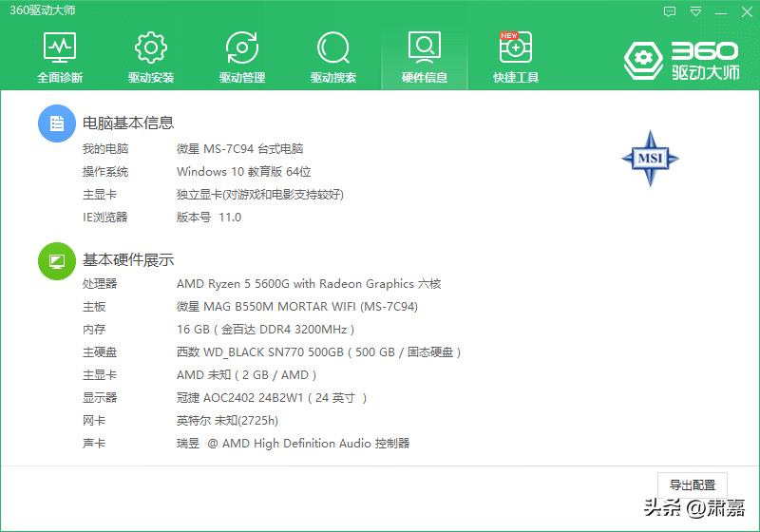Image resolution: width=760 pixels, height=532 pixels.
Task: Click AMD Ryzen 5 5600G processor value
Action: pos(309,283)
